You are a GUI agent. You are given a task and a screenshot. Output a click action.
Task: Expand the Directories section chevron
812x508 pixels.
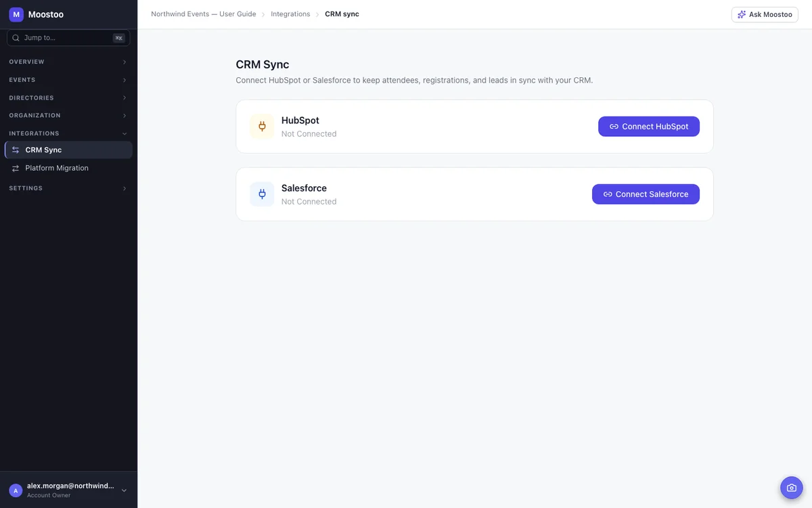pos(125,98)
